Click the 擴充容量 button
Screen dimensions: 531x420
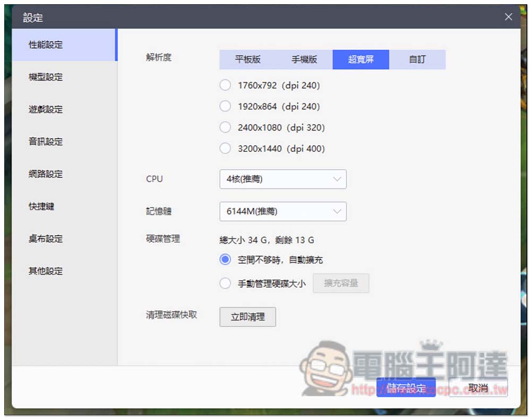[341, 283]
